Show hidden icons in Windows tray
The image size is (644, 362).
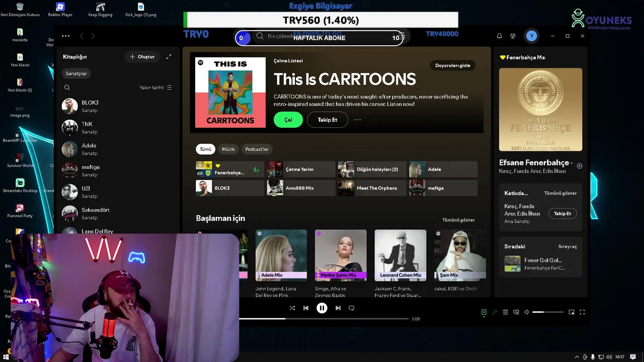tap(577, 357)
